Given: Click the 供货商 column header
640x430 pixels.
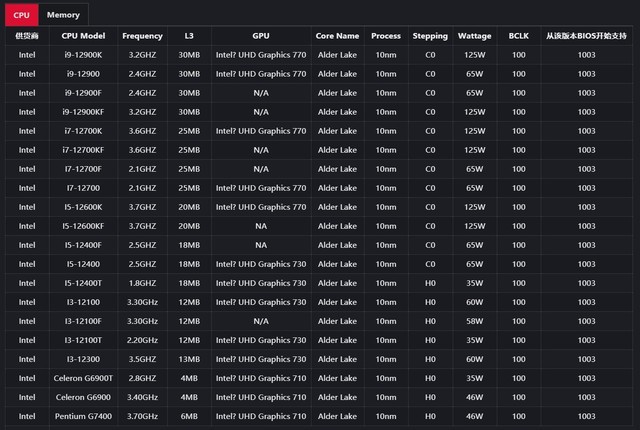Looking at the screenshot, I should point(26,36).
